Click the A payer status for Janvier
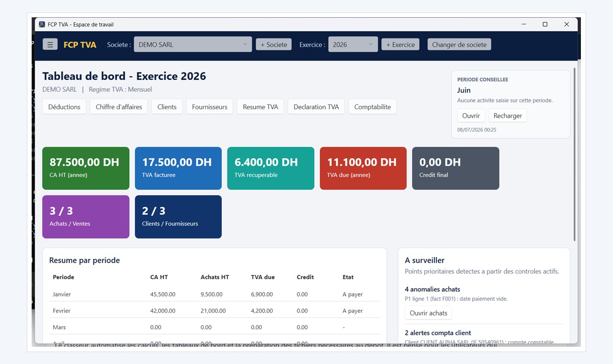613x364 pixels. (x=352, y=294)
